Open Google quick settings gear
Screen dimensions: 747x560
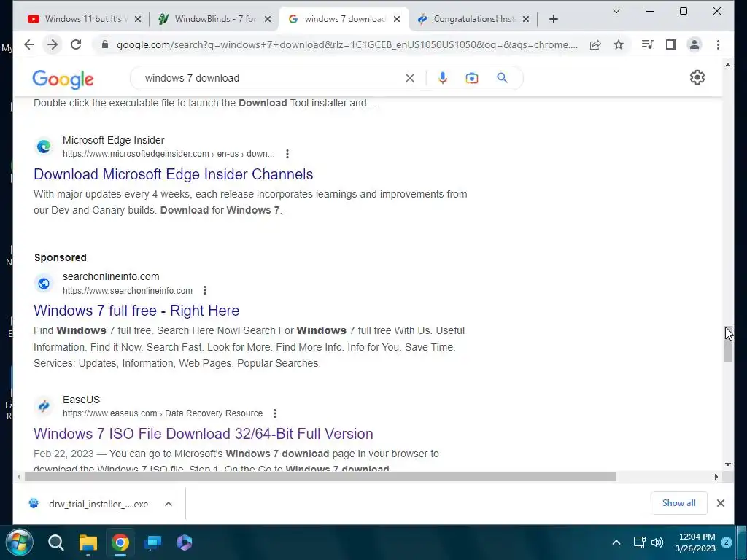click(697, 77)
